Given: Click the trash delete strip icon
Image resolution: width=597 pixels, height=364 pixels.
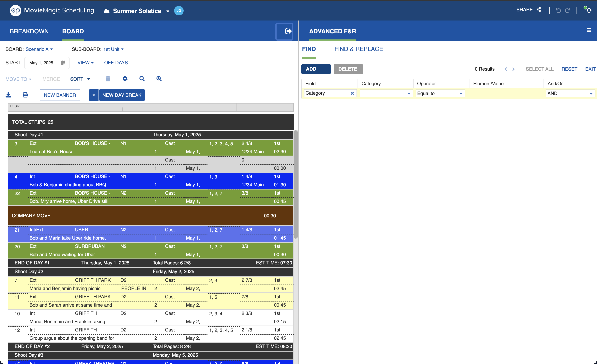Looking at the screenshot, I should coord(108,79).
